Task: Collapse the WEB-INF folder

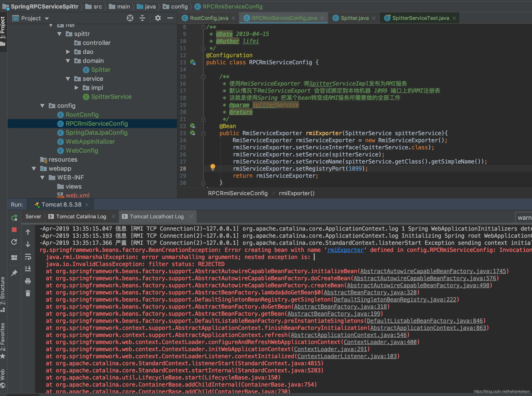Action: tap(43, 178)
